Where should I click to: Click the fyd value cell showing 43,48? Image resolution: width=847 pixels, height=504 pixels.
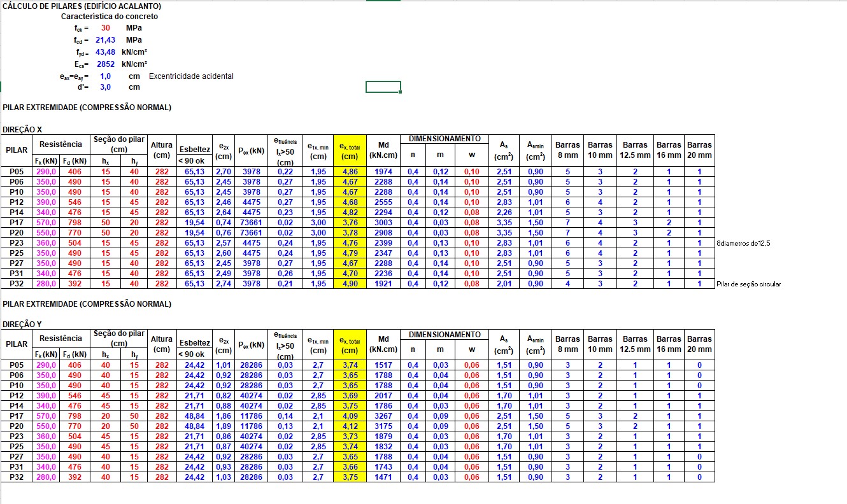(x=106, y=52)
